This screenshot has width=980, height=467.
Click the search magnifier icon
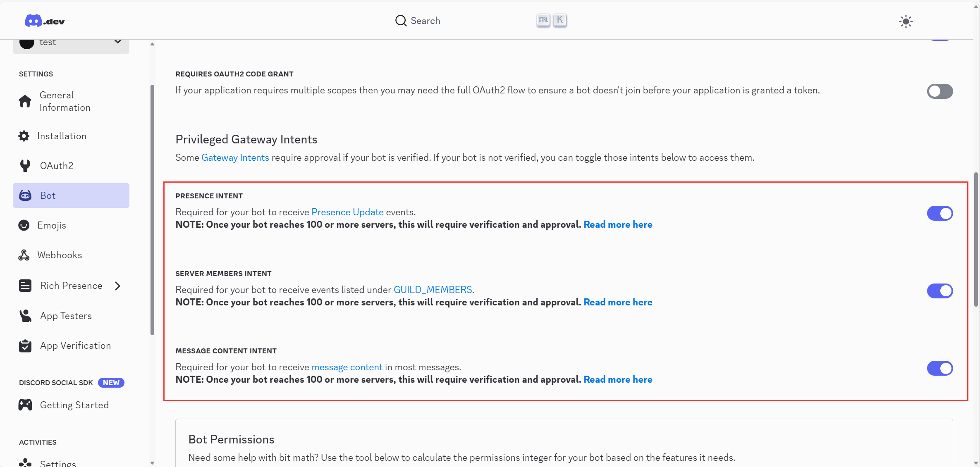point(401,21)
